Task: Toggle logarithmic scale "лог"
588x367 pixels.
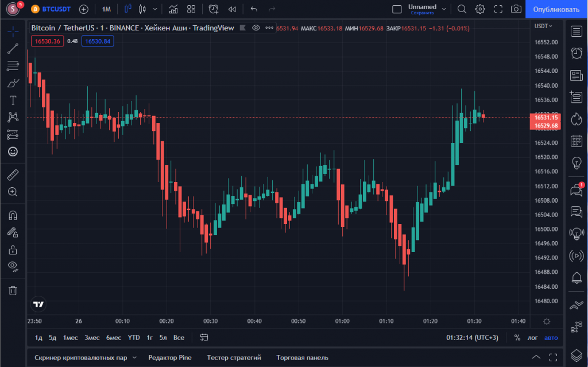Action: point(533,338)
